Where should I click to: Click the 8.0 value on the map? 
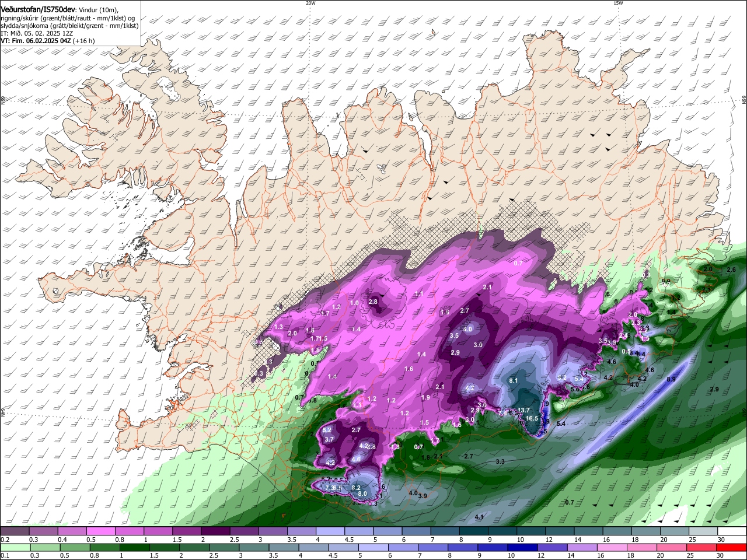point(362,494)
